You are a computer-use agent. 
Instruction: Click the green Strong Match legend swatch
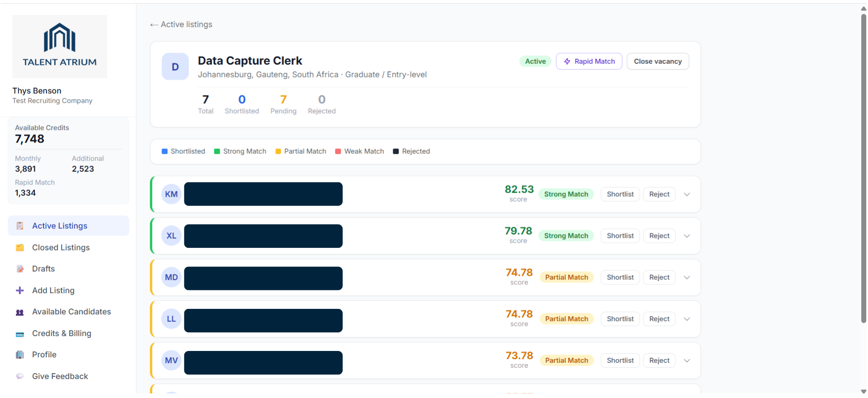point(217,152)
